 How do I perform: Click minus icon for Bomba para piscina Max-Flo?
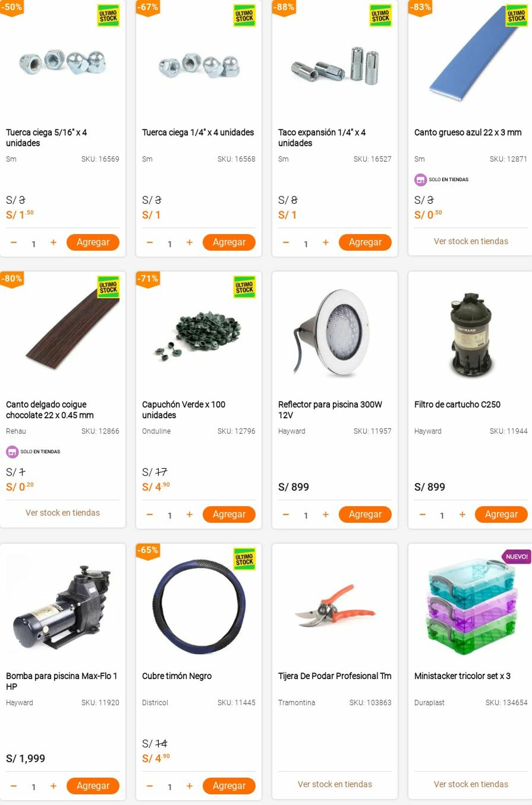14,786
